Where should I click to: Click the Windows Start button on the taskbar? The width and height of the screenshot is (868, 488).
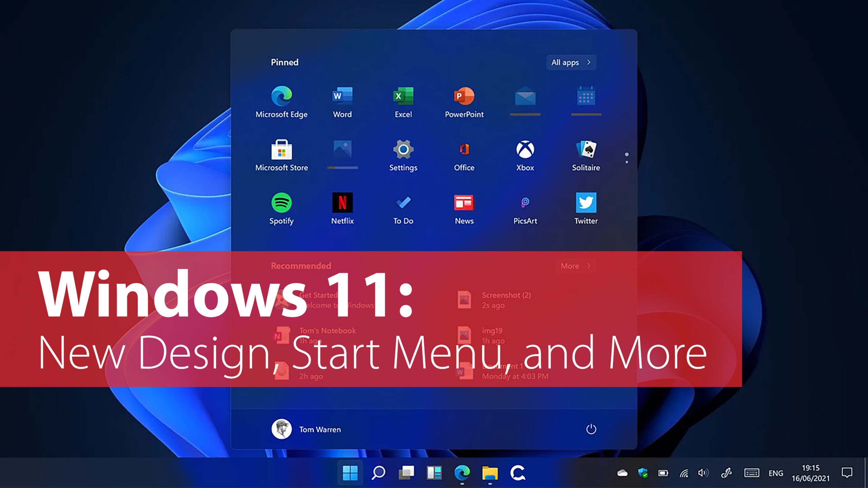tap(350, 473)
